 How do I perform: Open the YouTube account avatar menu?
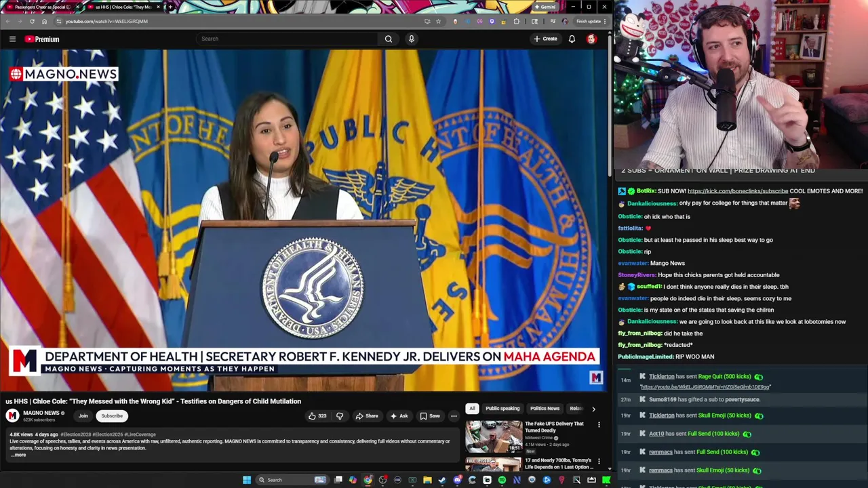coord(591,39)
